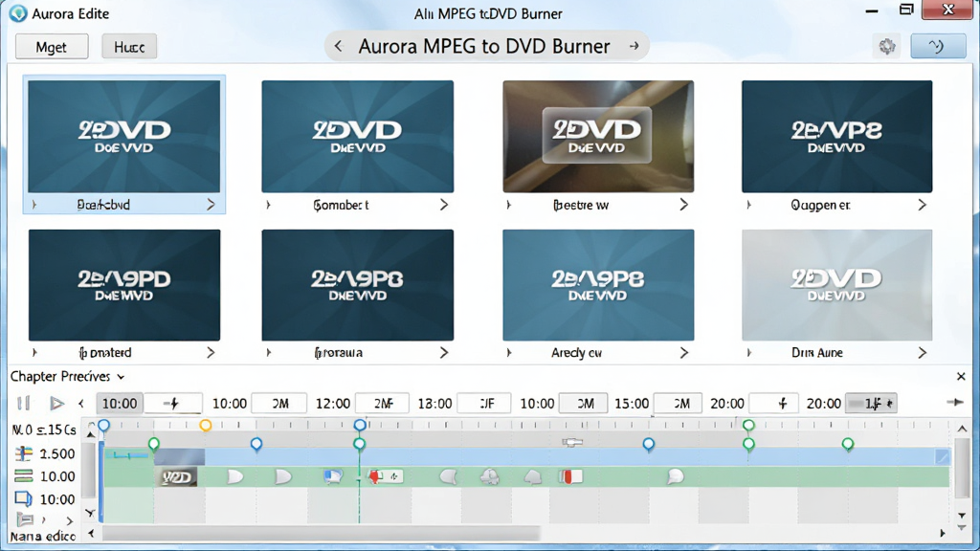Viewport: 980px width, 551px height.
Task: Expand the Chapter Previews dropdown
Action: (121, 377)
